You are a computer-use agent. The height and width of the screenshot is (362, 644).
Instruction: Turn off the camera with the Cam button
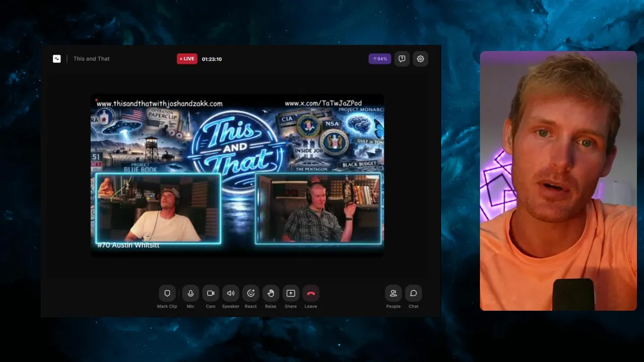pos(210,294)
